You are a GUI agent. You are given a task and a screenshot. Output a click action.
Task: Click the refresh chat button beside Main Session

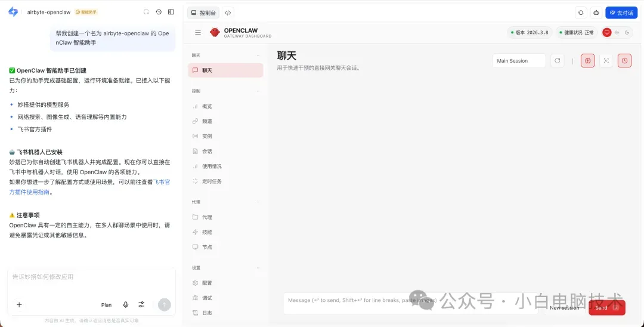558,61
